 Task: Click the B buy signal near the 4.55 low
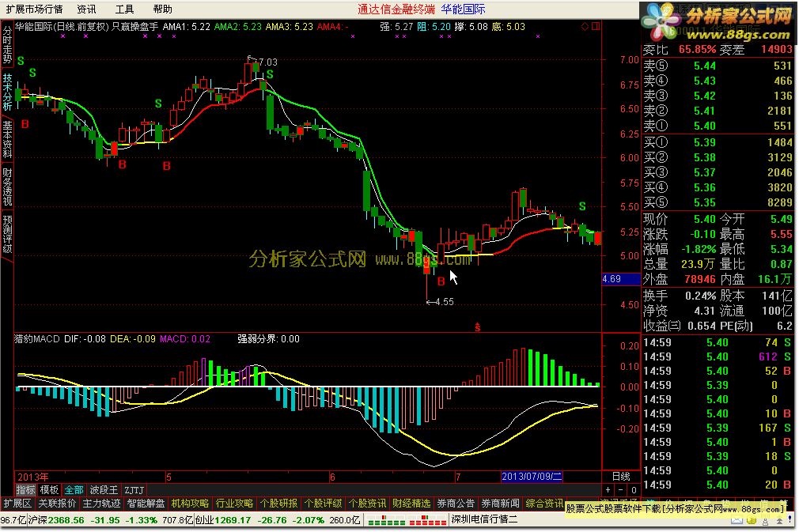point(441,281)
